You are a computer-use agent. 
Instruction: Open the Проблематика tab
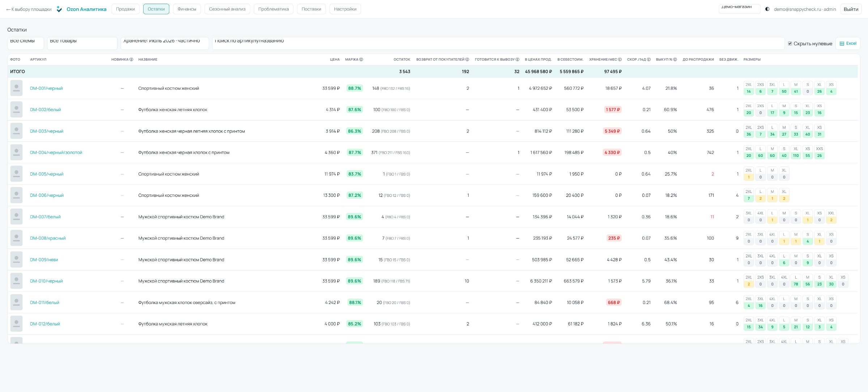coord(273,9)
